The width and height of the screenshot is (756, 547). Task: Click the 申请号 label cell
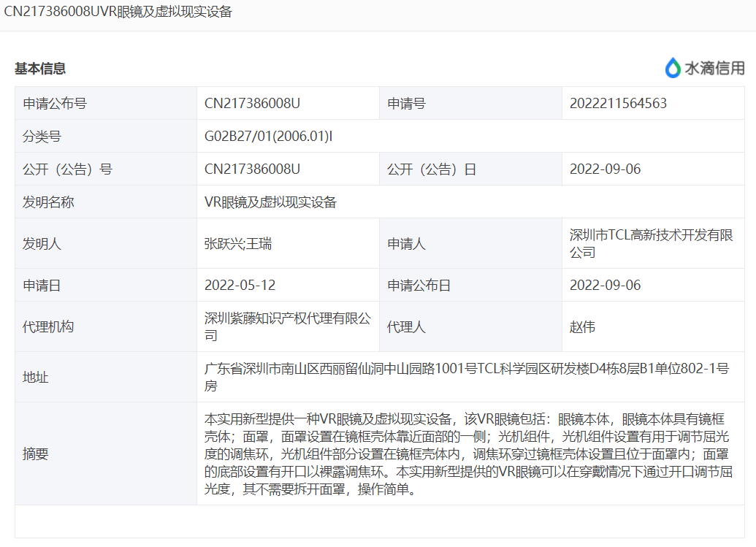tap(470, 103)
